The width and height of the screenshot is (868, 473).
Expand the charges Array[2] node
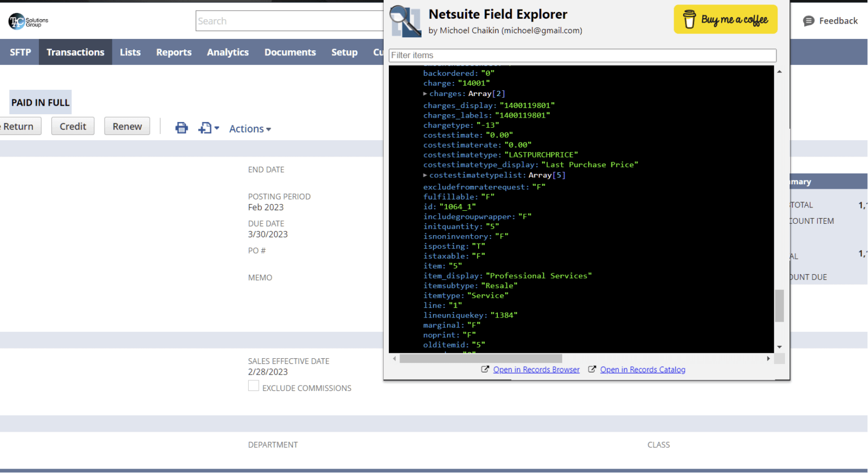(x=426, y=94)
